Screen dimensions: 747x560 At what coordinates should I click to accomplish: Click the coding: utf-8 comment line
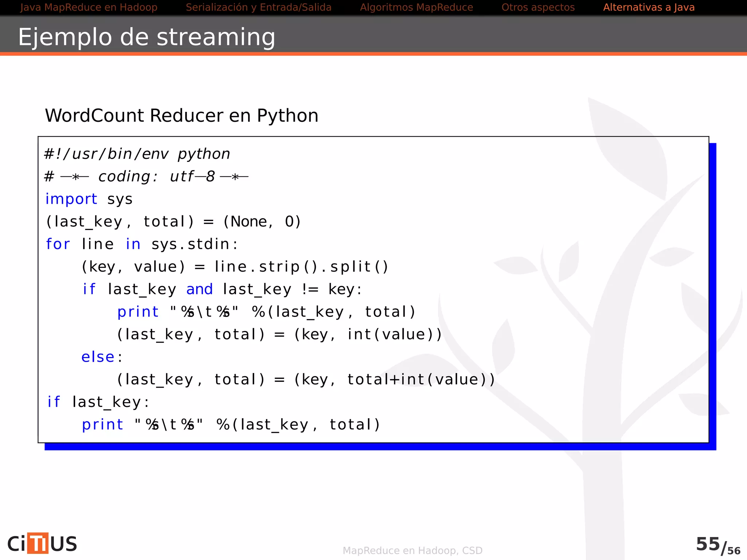(x=146, y=176)
